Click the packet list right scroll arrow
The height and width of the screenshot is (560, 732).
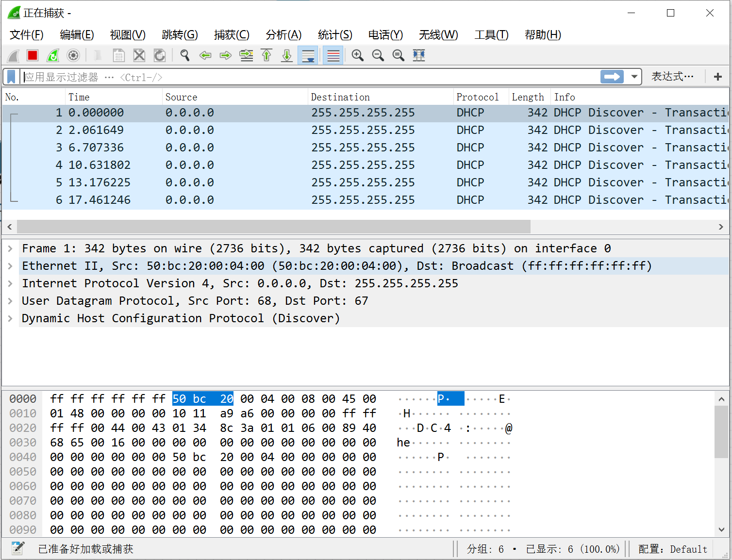click(x=721, y=227)
